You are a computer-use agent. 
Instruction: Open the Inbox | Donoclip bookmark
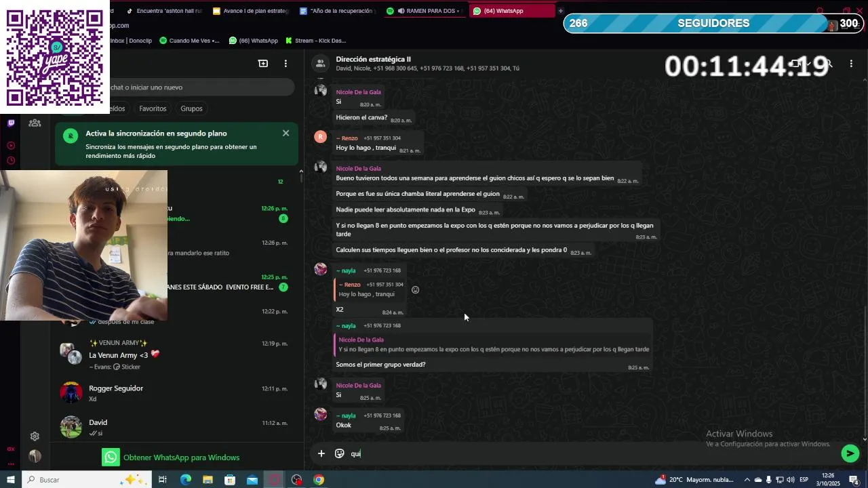pos(131,41)
